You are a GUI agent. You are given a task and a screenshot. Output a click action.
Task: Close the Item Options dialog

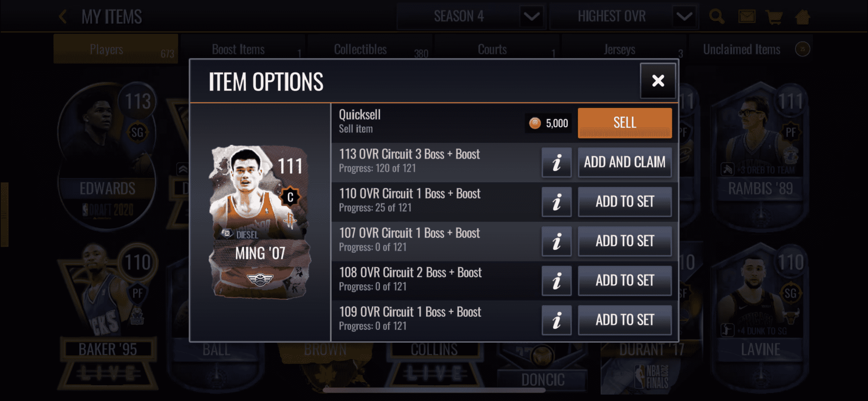click(658, 81)
